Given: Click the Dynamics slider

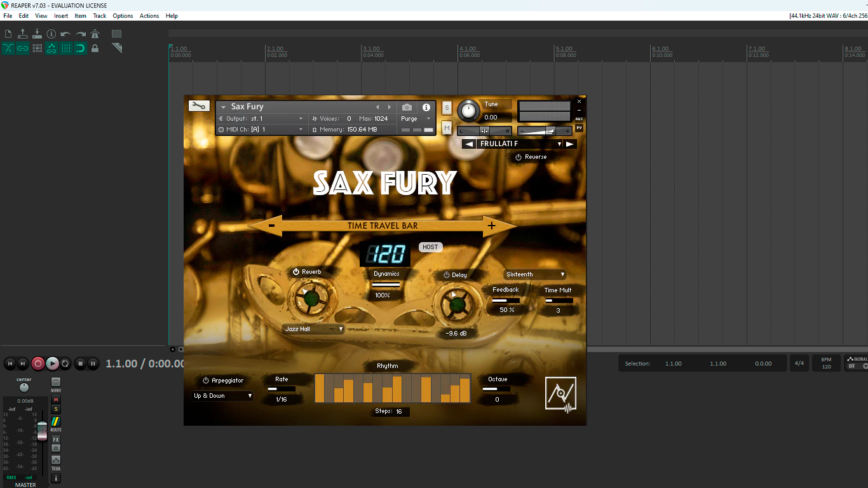Looking at the screenshot, I should click(x=386, y=285).
